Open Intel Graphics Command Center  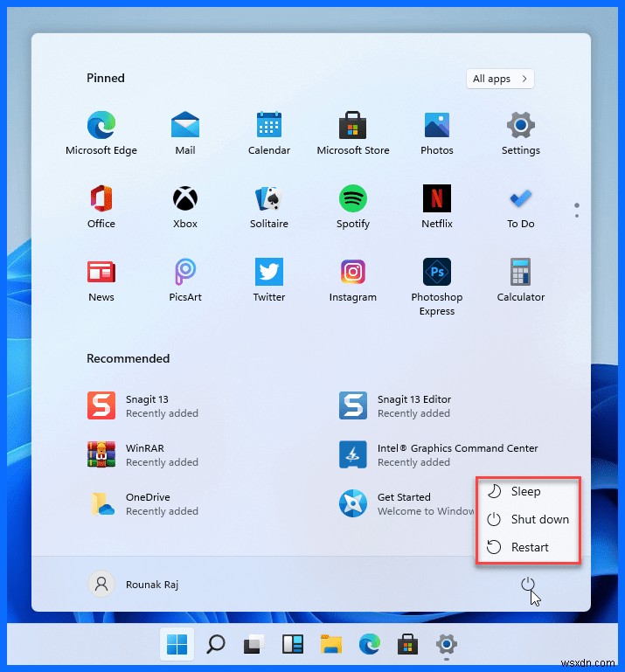pyautogui.click(x=438, y=454)
